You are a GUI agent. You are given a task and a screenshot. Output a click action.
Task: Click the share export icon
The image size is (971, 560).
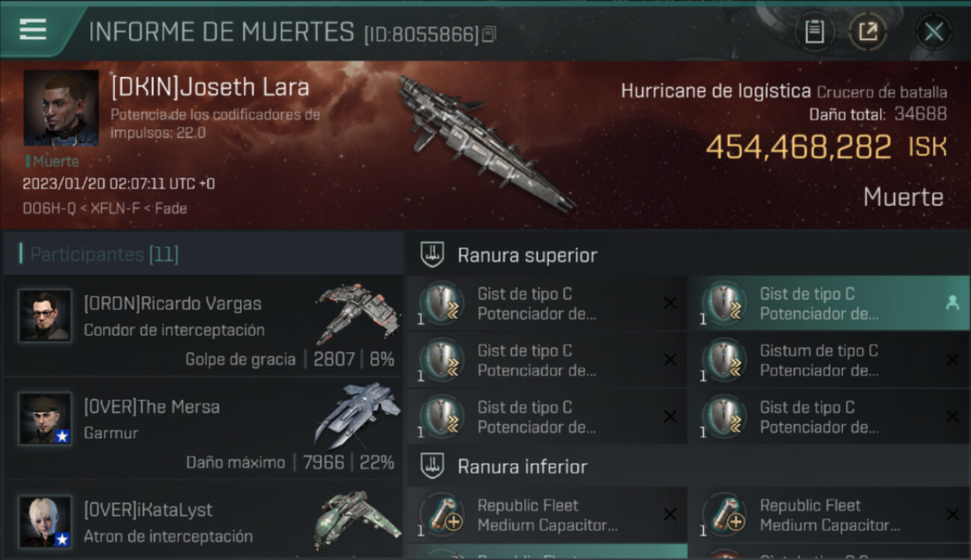click(x=868, y=32)
